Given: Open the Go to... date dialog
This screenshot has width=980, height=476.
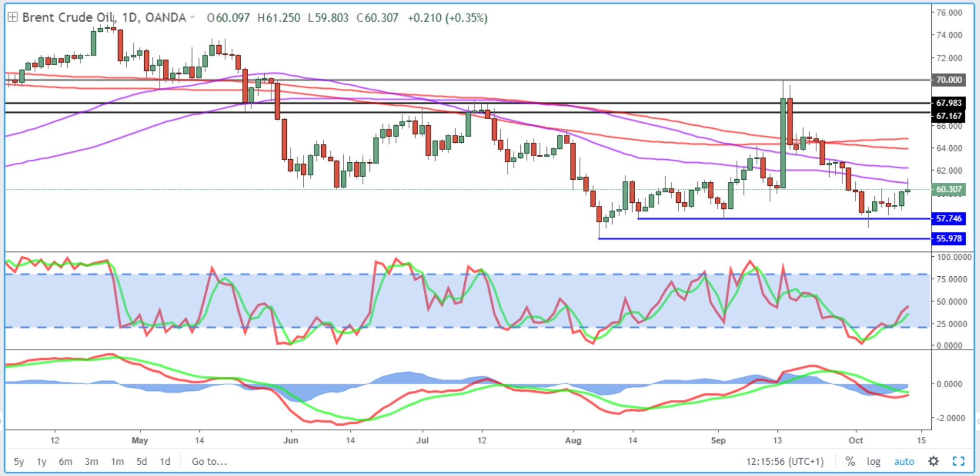Looking at the screenshot, I should 209,462.
